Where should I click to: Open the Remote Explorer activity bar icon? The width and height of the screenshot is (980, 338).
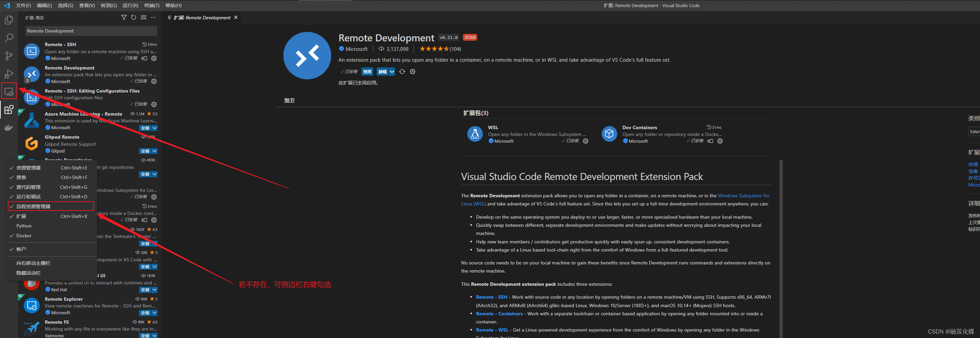pos(9,92)
